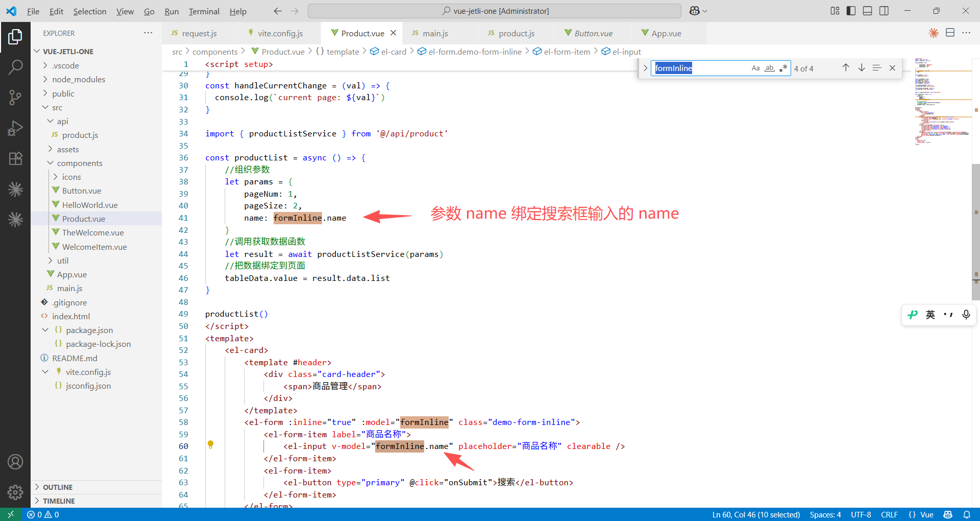Viewport: 980px width, 521px height.
Task: Click remote window icon in status bar
Action: click(11, 514)
